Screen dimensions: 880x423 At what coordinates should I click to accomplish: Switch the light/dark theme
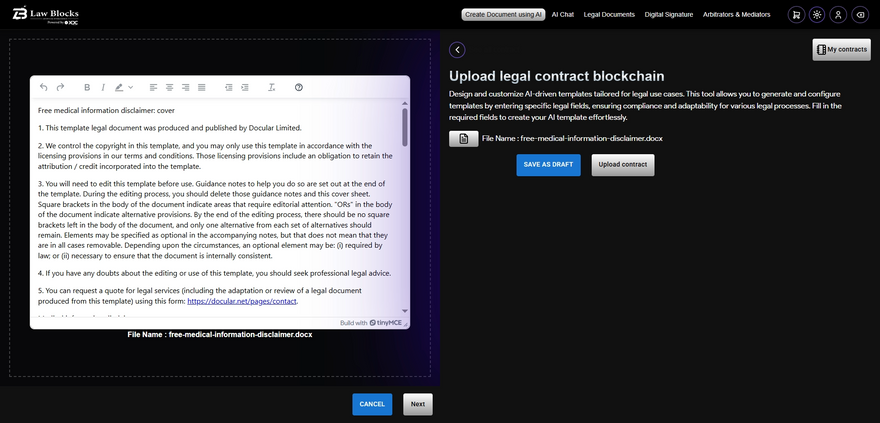[817, 15]
